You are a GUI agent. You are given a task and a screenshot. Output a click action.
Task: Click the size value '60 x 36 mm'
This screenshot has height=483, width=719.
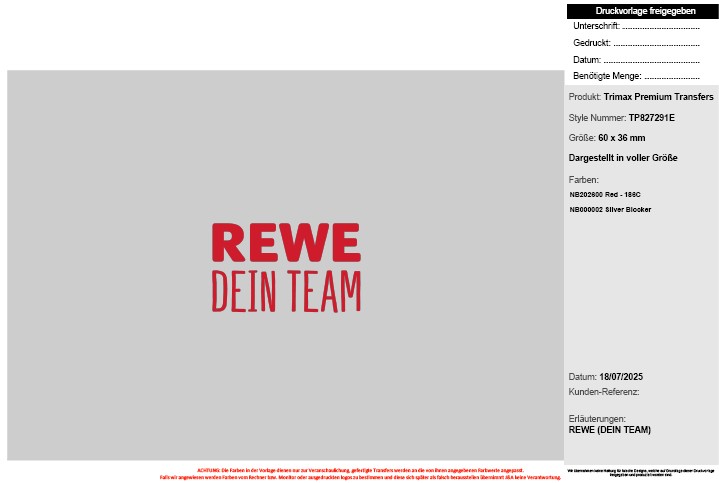tap(621, 138)
